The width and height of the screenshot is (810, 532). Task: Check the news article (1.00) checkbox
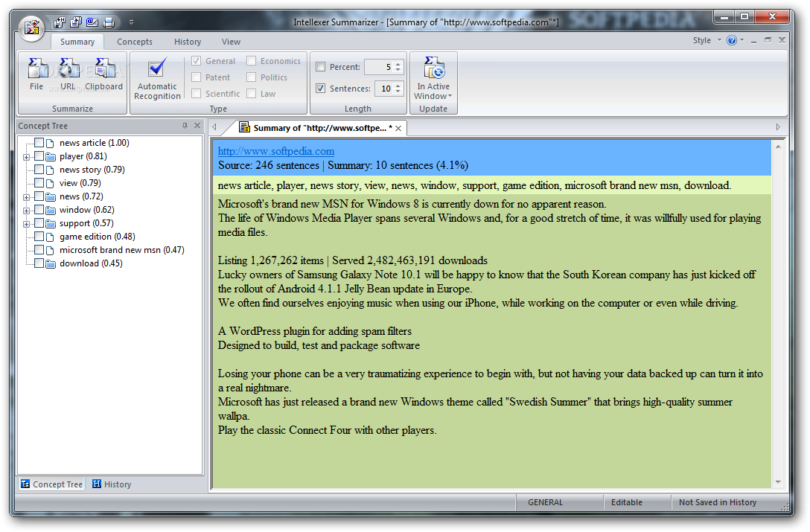(x=39, y=143)
